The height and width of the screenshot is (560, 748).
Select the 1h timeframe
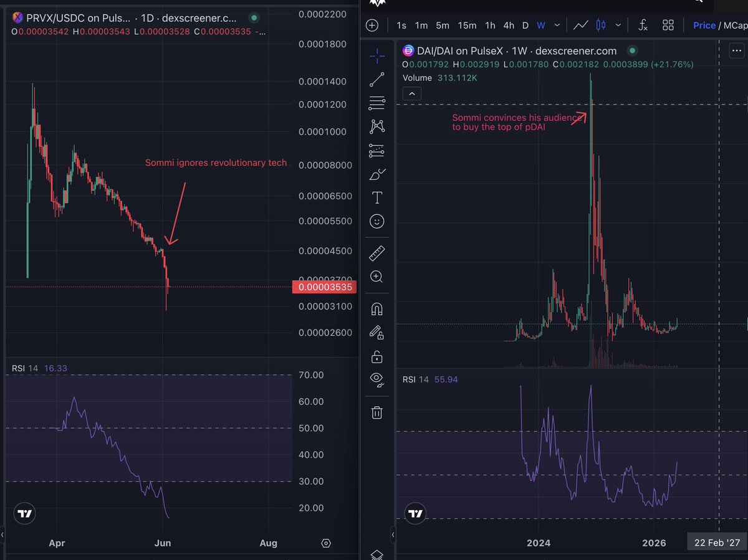coord(491,26)
